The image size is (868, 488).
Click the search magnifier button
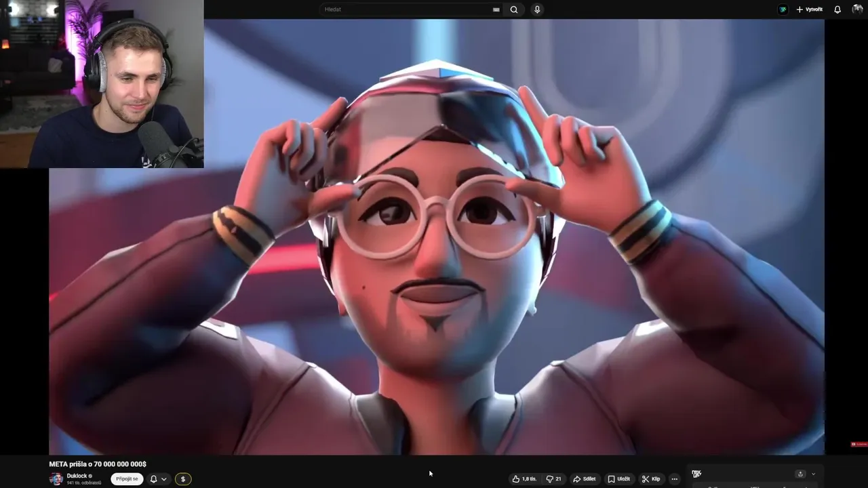point(514,9)
